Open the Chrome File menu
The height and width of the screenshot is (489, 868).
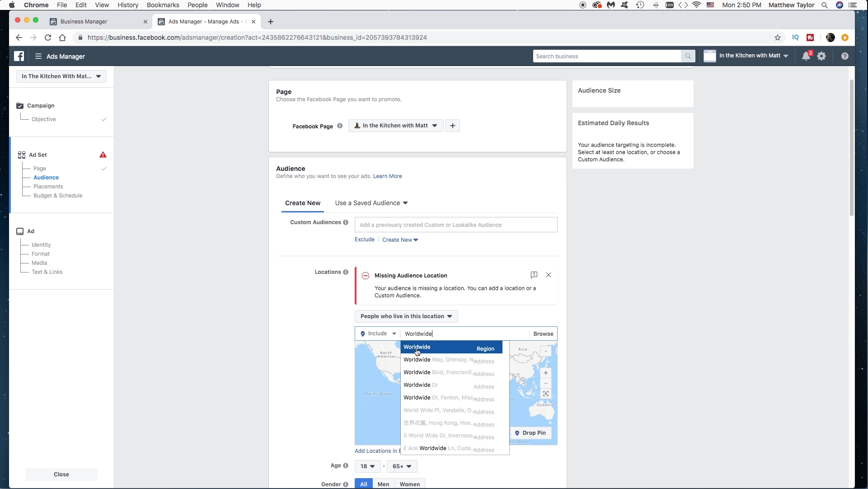pos(62,5)
